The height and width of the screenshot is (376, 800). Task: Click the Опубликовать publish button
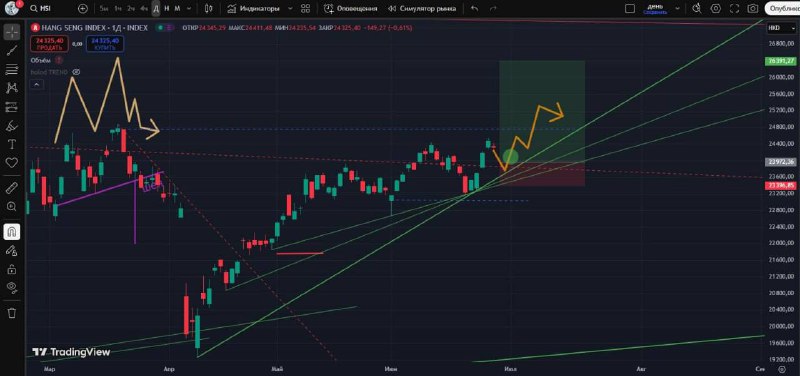click(783, 9)
